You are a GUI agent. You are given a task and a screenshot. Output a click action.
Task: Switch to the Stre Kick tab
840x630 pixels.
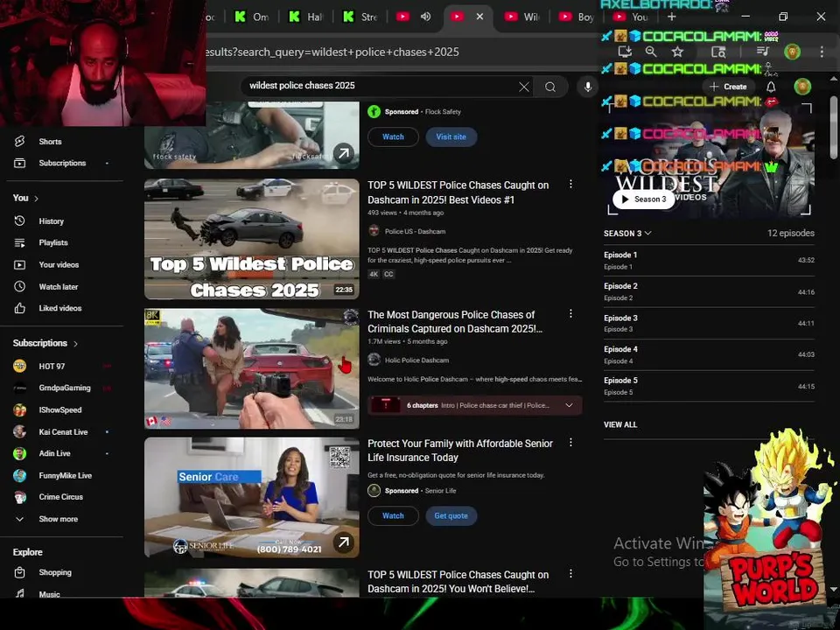tap(361, 17)
